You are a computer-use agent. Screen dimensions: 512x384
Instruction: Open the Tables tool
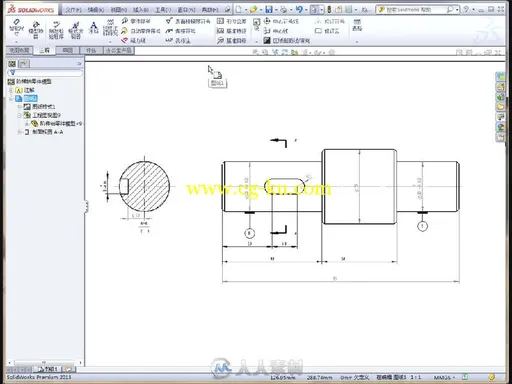coord(357,25)
